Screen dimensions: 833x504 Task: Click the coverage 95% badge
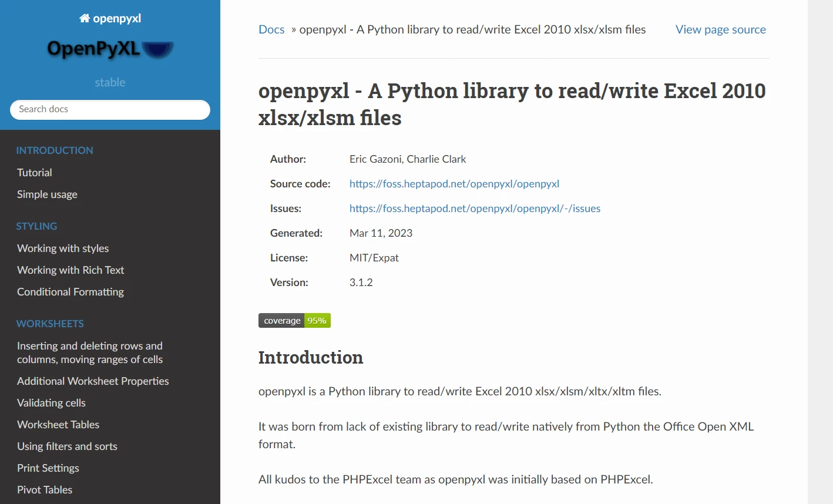click(x=294, y=321)
